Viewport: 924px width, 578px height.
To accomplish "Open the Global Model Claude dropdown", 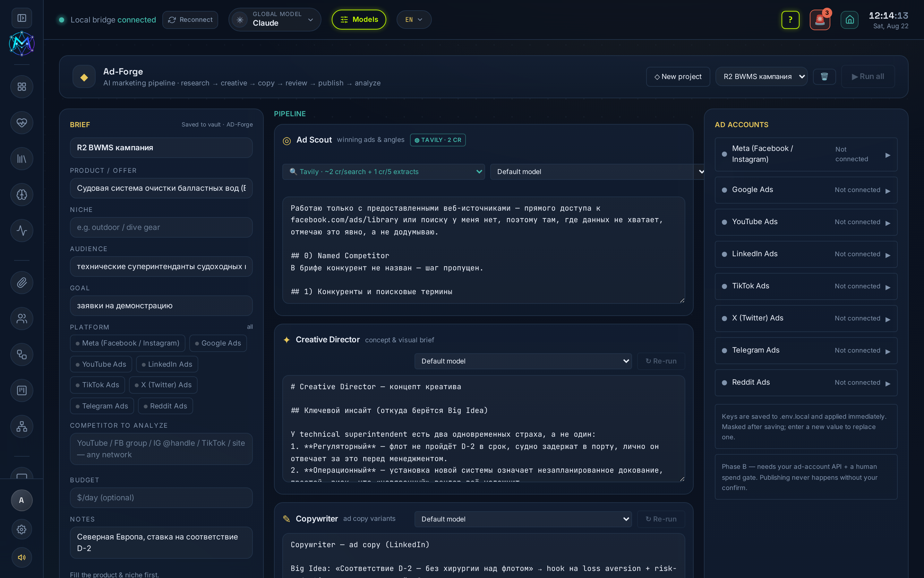I will (x=275, y=20).
